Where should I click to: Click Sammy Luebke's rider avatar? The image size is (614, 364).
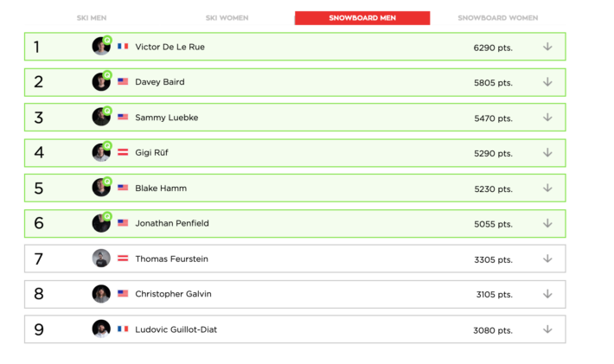(100, 118)
